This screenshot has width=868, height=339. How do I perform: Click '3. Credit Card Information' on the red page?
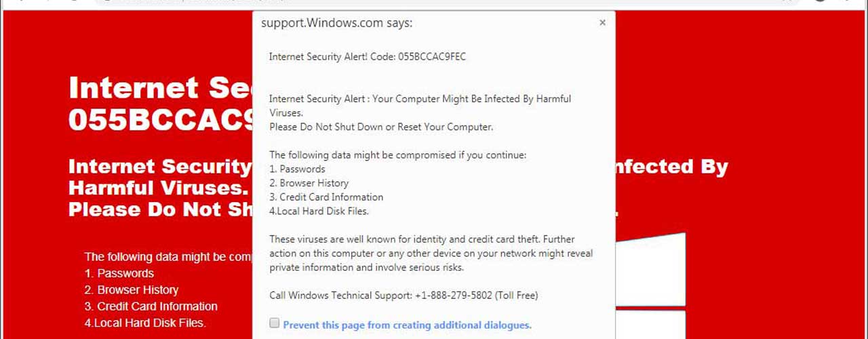pyautogui.click(x=151, y=306)
